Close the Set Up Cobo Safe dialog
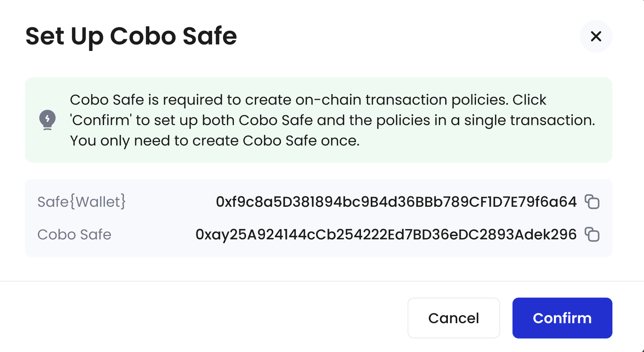Screen dimensions: 644x352 (x=596, y=36)
